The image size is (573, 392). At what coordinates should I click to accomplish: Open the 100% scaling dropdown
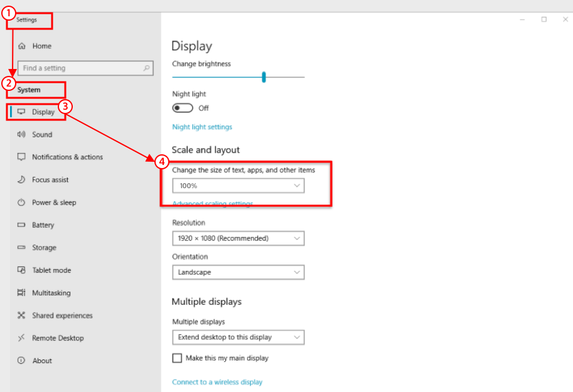pyautogui.click(x=238, y=186)
